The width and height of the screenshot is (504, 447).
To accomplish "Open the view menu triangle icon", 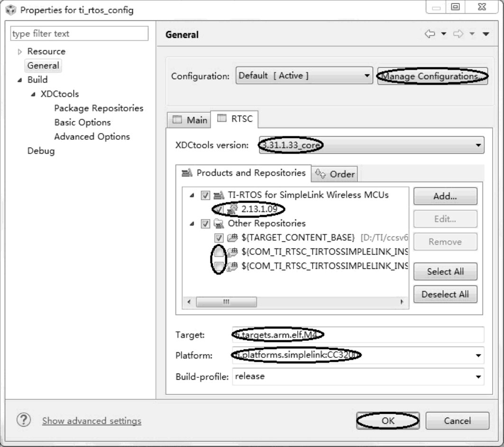I will [x=486, y=34].
